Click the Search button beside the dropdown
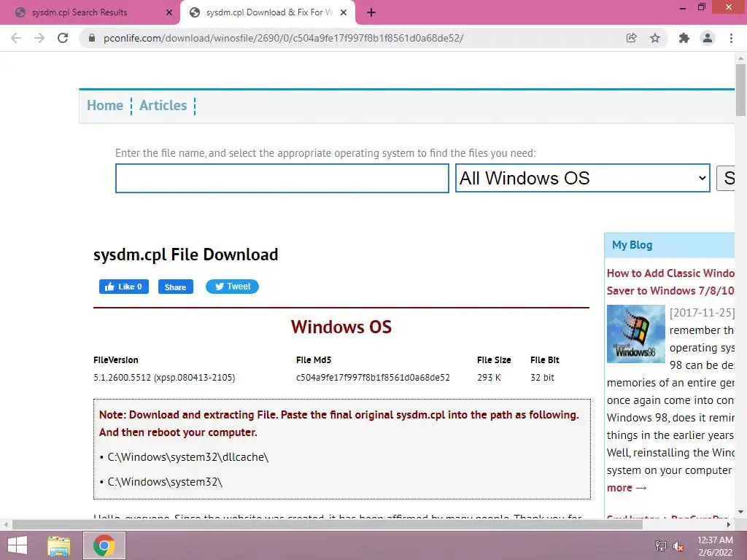This screenshot has height=560, width=747. [x=726, y=178]
